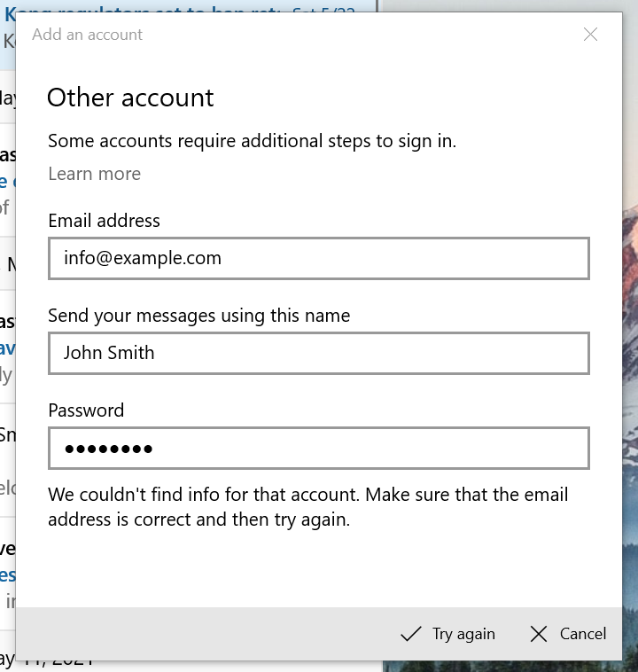The width and height of the screenshot is (638, 672).
Task: Click the Try again button
Action: (447, 634)
